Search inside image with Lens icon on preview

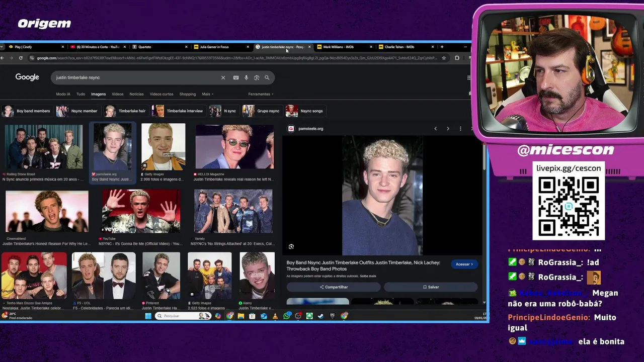coord(291,247)
